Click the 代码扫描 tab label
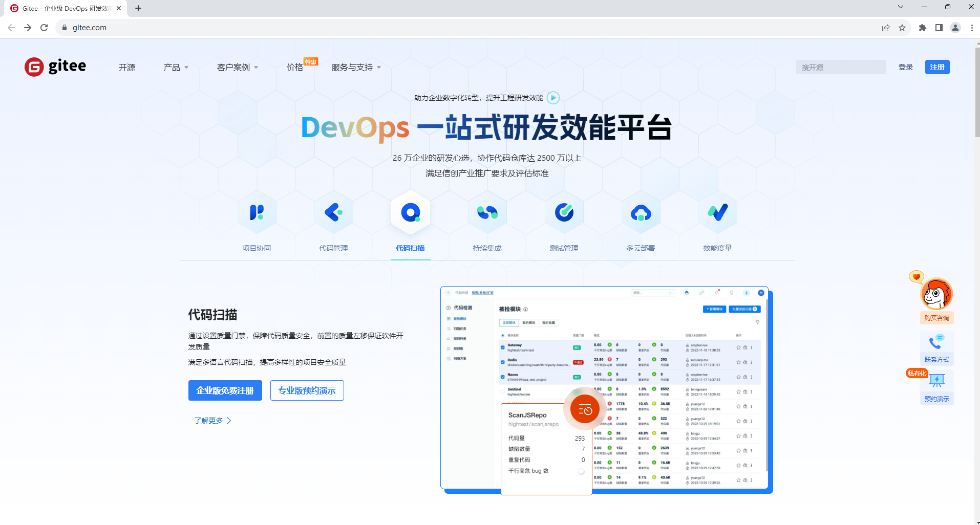This screenshot has height=525, width=980. point(410,248)
